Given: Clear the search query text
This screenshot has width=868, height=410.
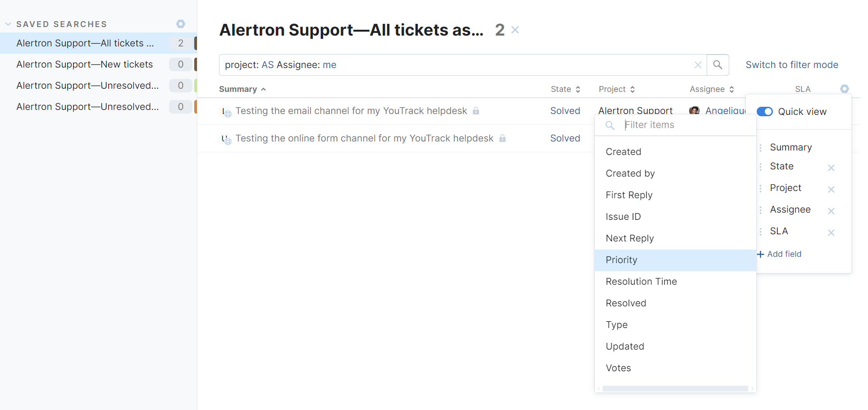Looking at the screenshot, I should tap(698, 65).
